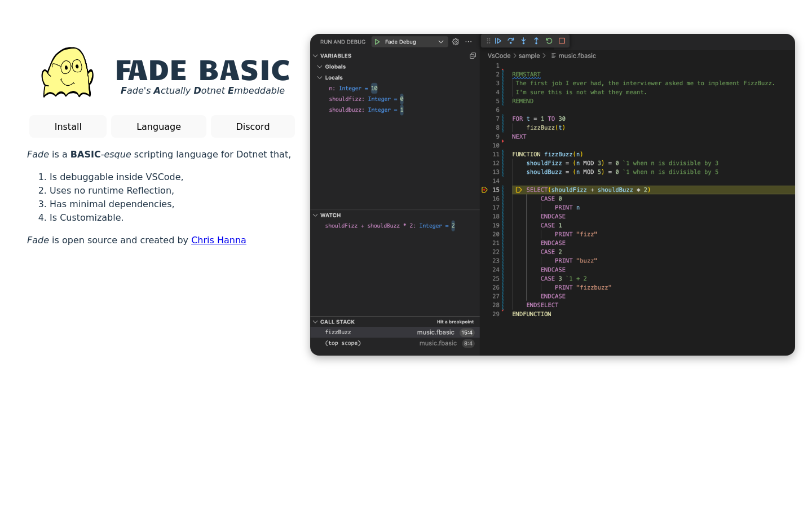The image size is (812, 508).
Task: Click the Step Into debug icon
Action: coord(523,41)
